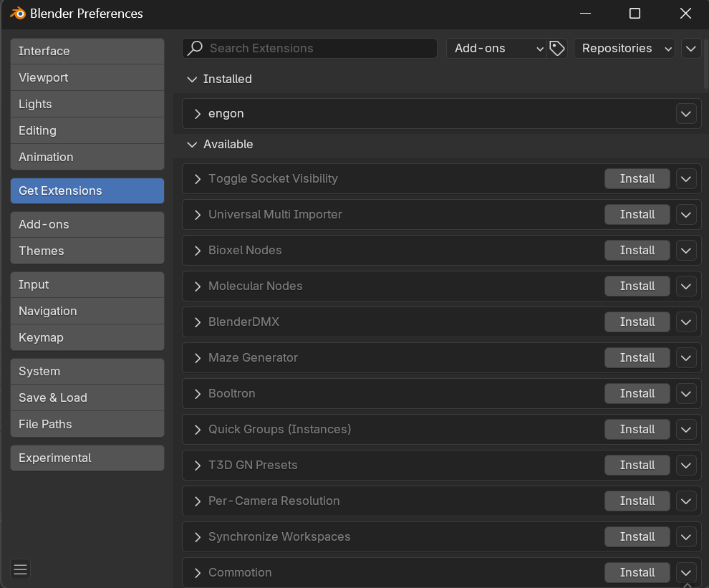Expand the engon extension details
The image size is (709, 588).
pos(197,113)
